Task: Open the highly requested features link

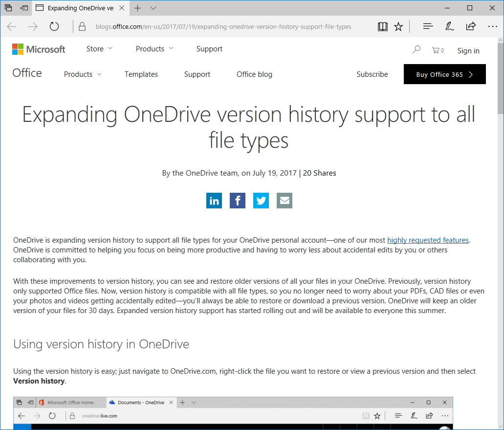Action: [428, 240]
